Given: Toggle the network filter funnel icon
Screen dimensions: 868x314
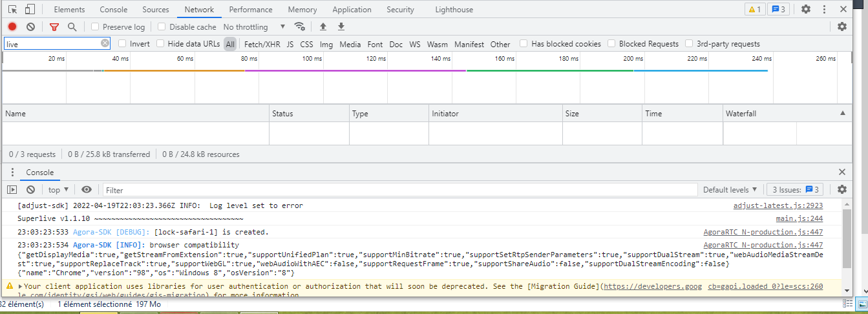Looking at the screenshot, I should point(54,26).
